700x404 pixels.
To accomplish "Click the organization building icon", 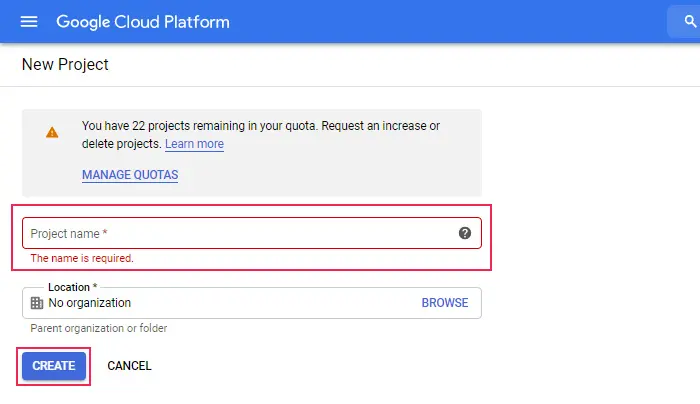I will (x=37, y=303).
